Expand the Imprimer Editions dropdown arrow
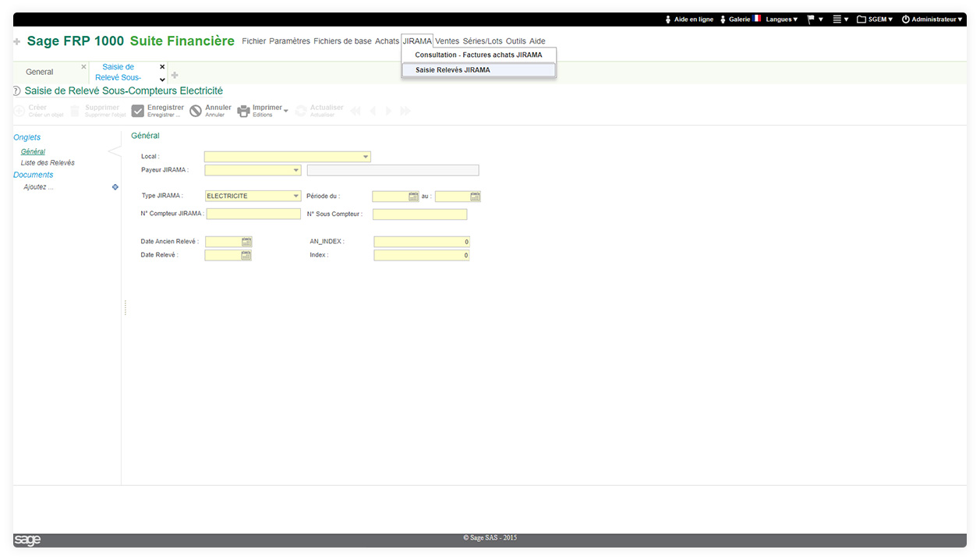 click(x=286, y=111)
